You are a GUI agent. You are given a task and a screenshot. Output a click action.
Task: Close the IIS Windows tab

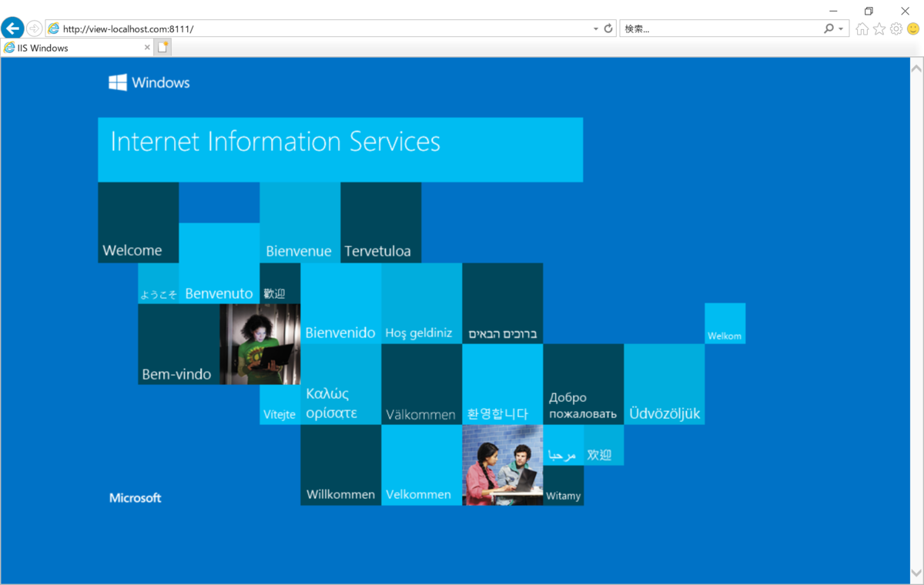(x=147, y=48)
